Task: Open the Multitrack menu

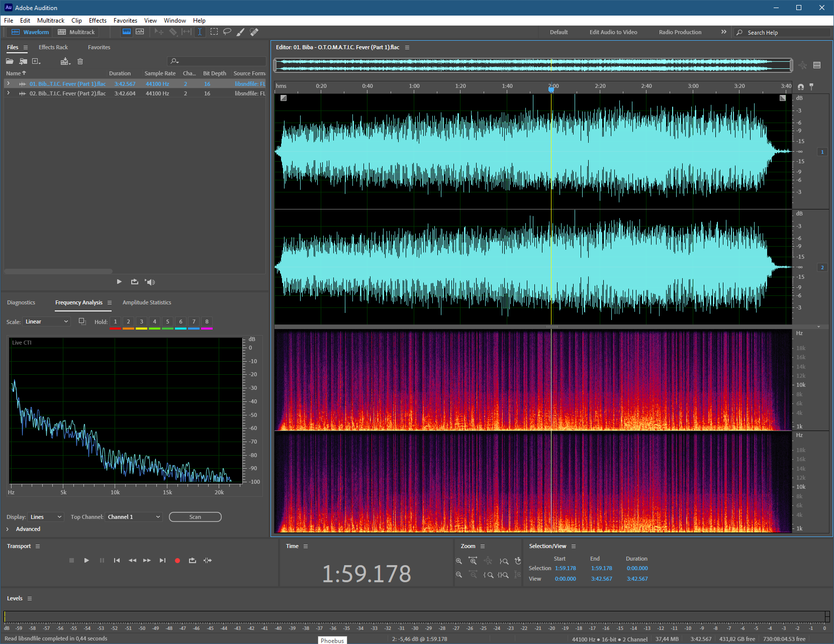Action: click(x=51, y=21)
